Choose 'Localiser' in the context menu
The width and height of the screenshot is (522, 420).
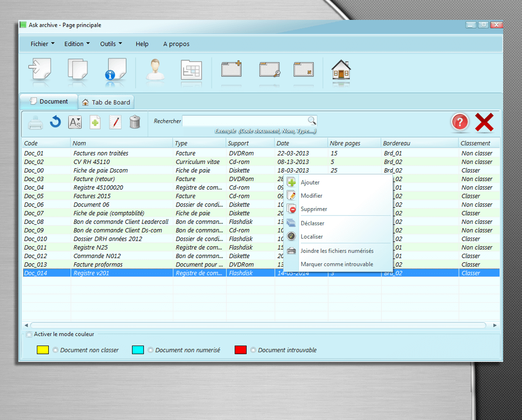tap(311, 237)
